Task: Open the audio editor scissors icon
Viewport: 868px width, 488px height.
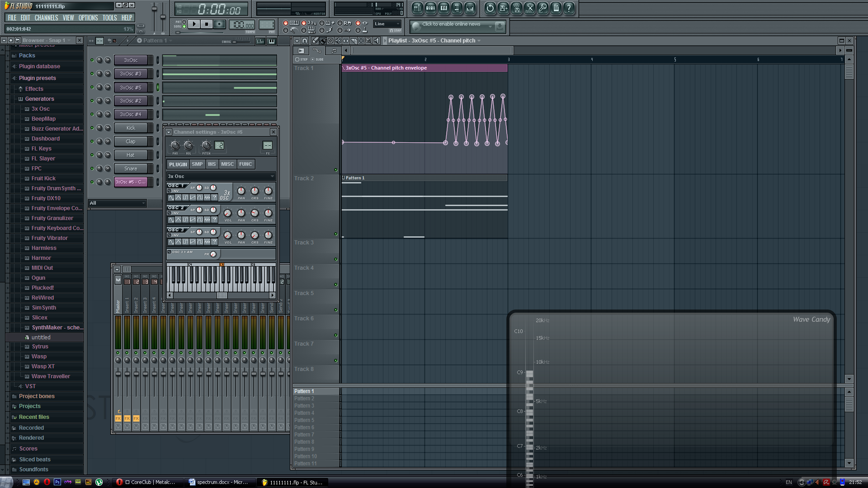Action: click(x=529, y=8)
